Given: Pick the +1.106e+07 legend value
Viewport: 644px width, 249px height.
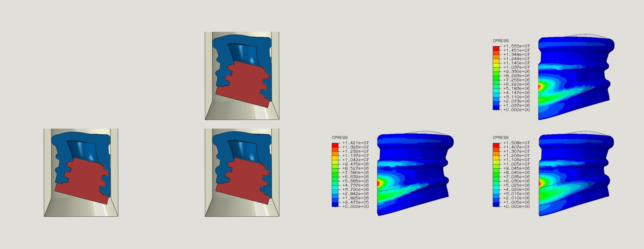Looking at the screenshot, I should [516, 160].
